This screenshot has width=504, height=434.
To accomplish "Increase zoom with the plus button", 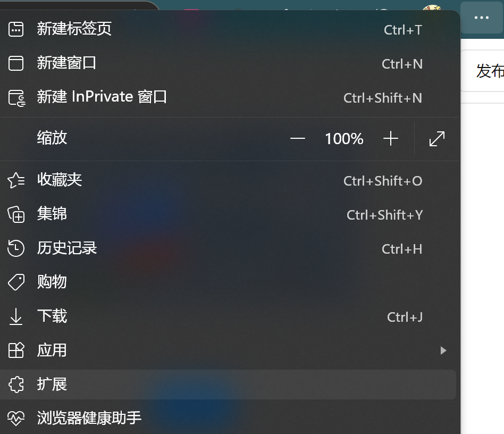I will coord(391,139).
